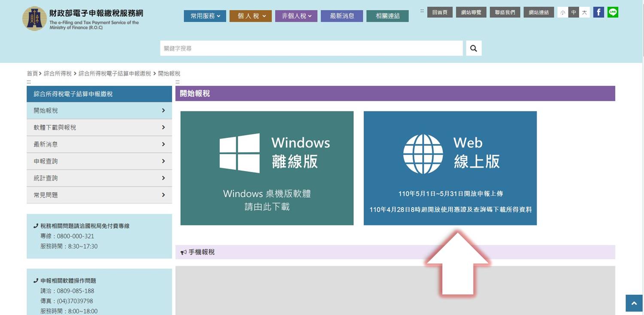Image resolution: width=644 pixels, height=315 pixels.
Task: Open the 常用服務 dropdown menu
Action: click(205, 16)
